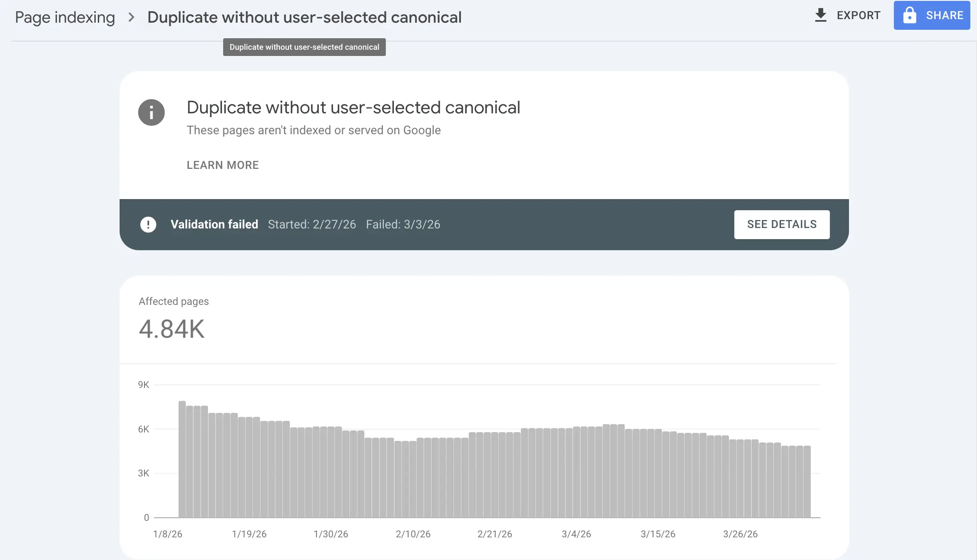Click the dark tooltip under the title
This screenshot has width=977, height=560.
(304, 47)
